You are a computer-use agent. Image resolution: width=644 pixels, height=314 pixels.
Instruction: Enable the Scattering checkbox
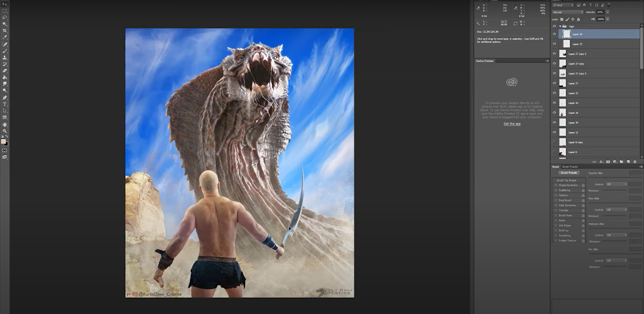[556, 190]
